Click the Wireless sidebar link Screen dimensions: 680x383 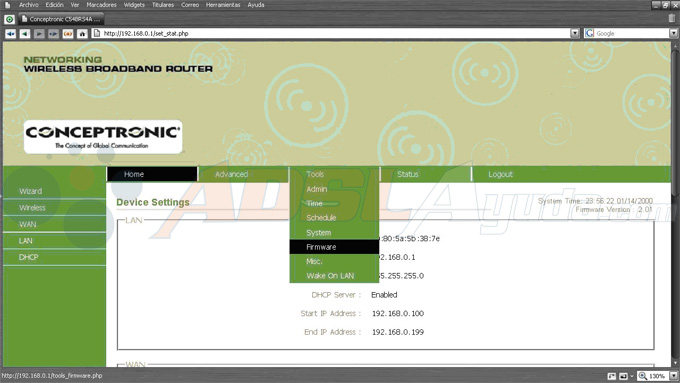point(32,208)
